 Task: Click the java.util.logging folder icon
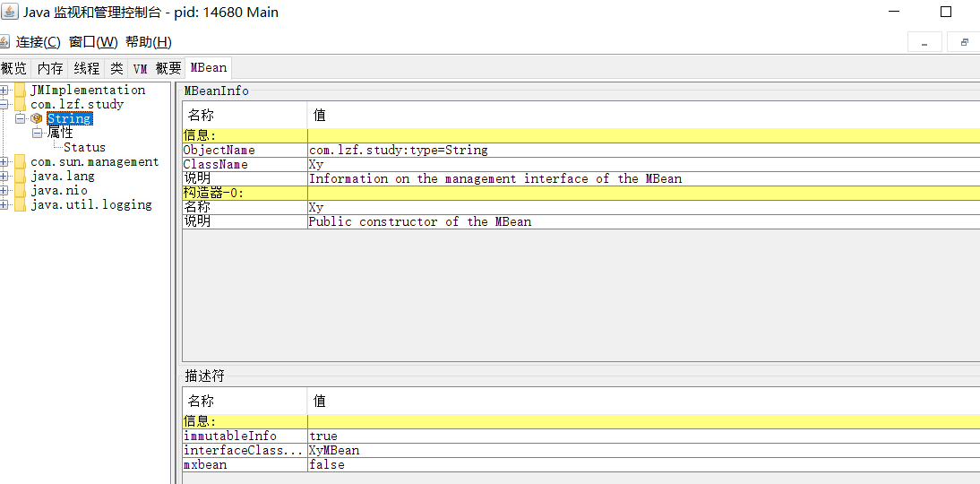20,205
